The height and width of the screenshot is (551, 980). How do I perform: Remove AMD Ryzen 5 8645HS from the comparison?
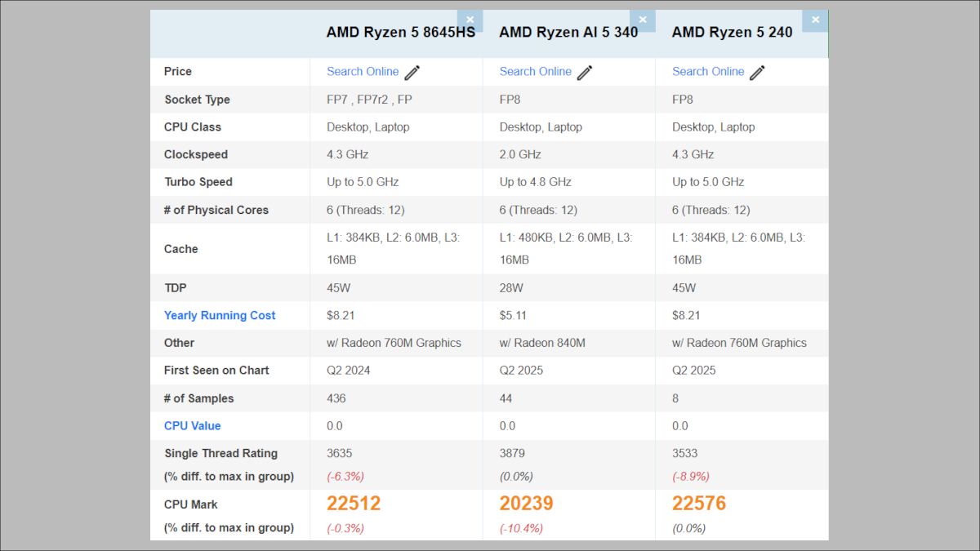tap(470, 20)
